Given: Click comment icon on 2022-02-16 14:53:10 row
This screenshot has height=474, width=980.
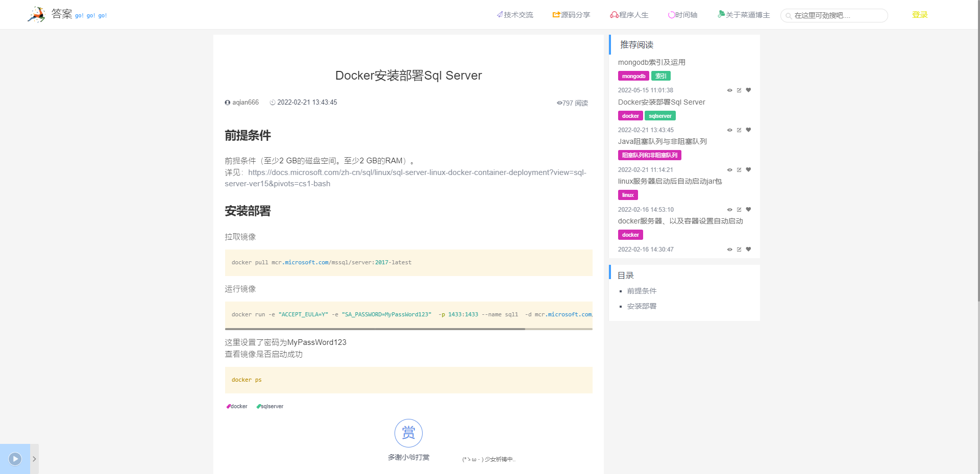Looking at the screenshot, I should pos(739,210).
